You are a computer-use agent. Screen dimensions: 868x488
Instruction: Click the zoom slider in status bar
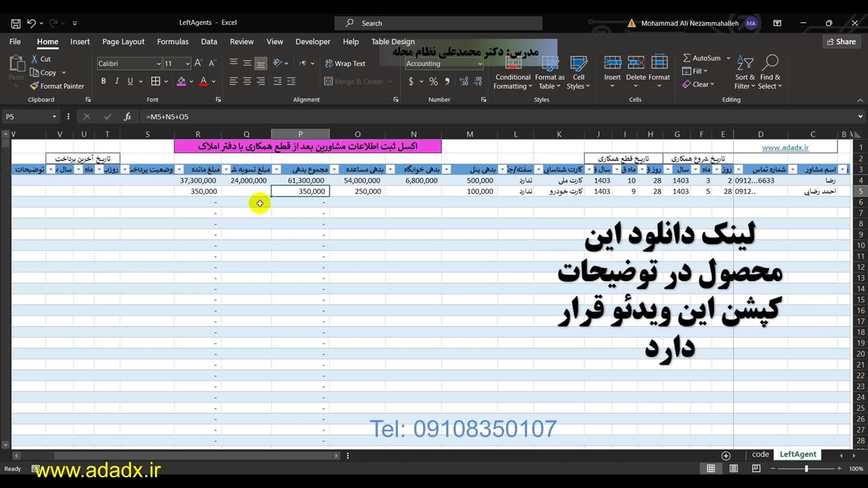[x=806, y=469]
